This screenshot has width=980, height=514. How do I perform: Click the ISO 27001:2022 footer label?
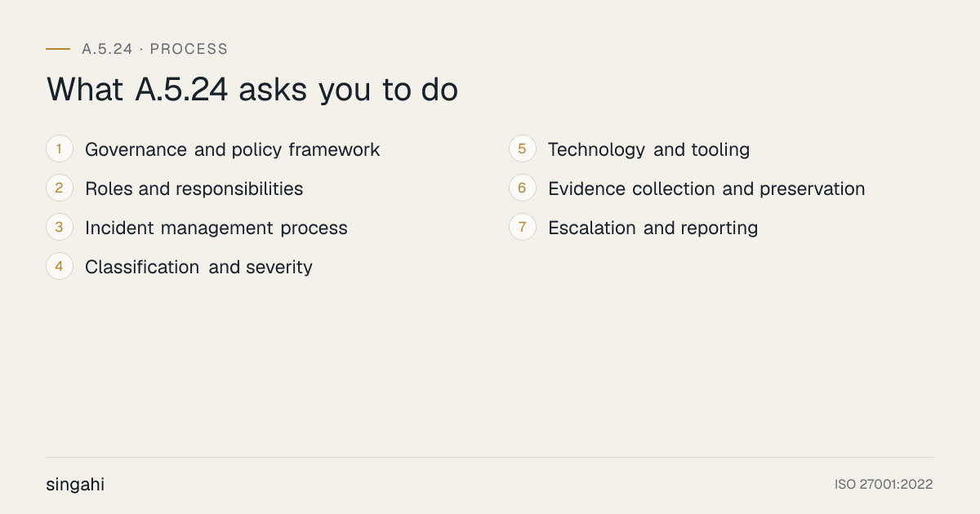(x=884, y=485)
